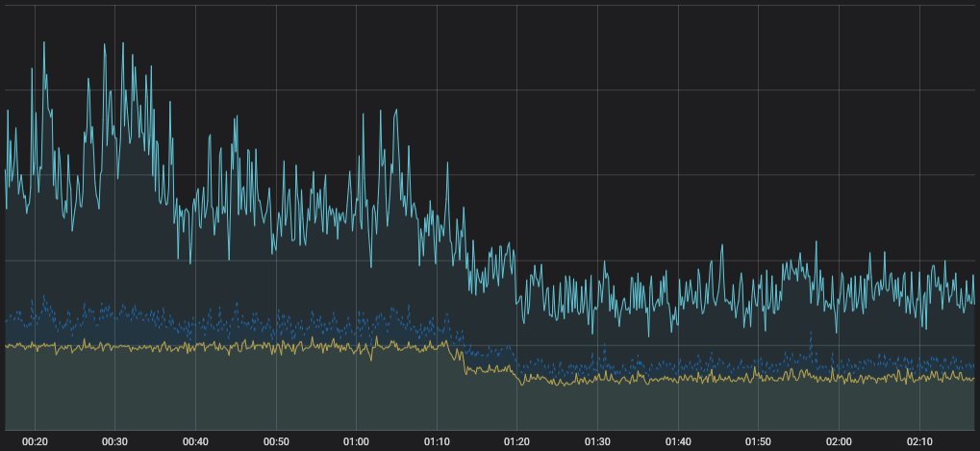Click the 00:30 time axis label
The width and height of the screenshot is (980, 451).
coord(115,441)
